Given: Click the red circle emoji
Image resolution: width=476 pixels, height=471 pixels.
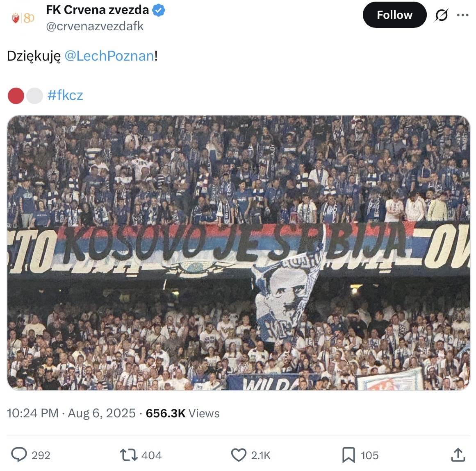Looking at the screenshot, I should pyautogui.click(x=16, y=96).
